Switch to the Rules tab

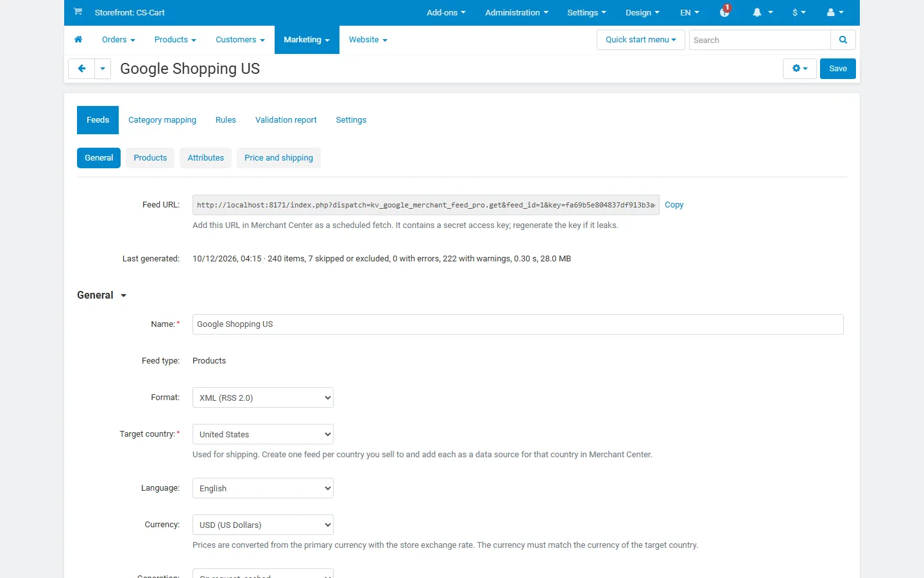(226, 120)
